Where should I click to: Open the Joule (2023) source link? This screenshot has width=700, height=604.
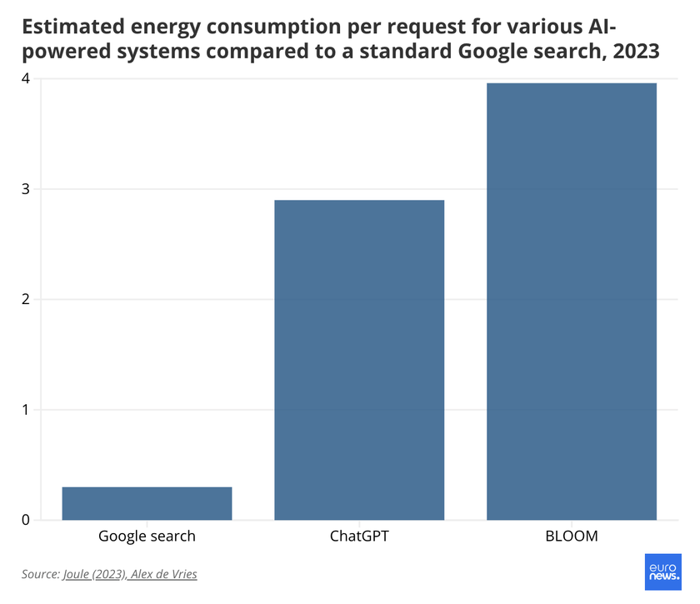94,574
